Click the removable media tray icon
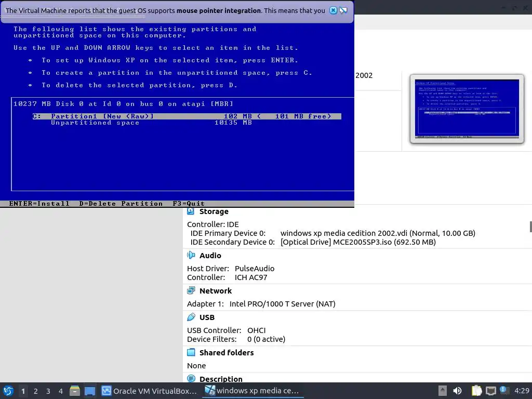Screen dimensions: 532x399 (443, 391)
